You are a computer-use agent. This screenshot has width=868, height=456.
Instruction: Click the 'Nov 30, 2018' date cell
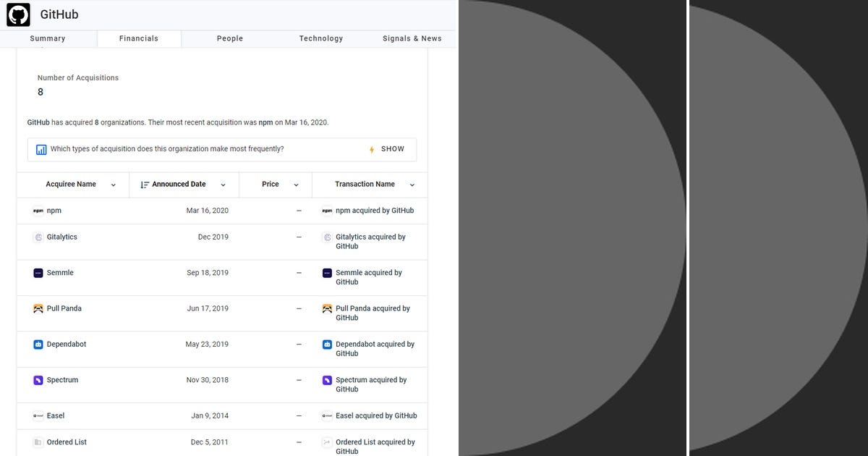click(208, 380)
